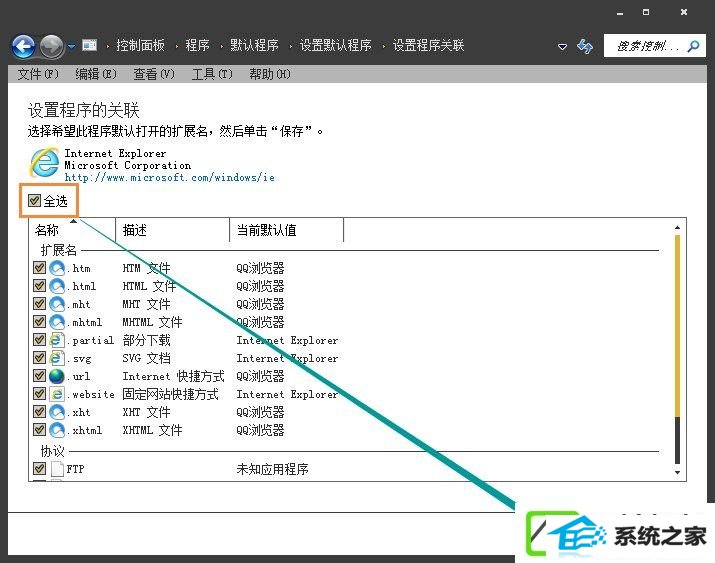The height and width of the screenshot is (563, 715).
Task: Go to 默认程序 in the breadcrumb
Action: pyautogui.click(x=254, y=45)
